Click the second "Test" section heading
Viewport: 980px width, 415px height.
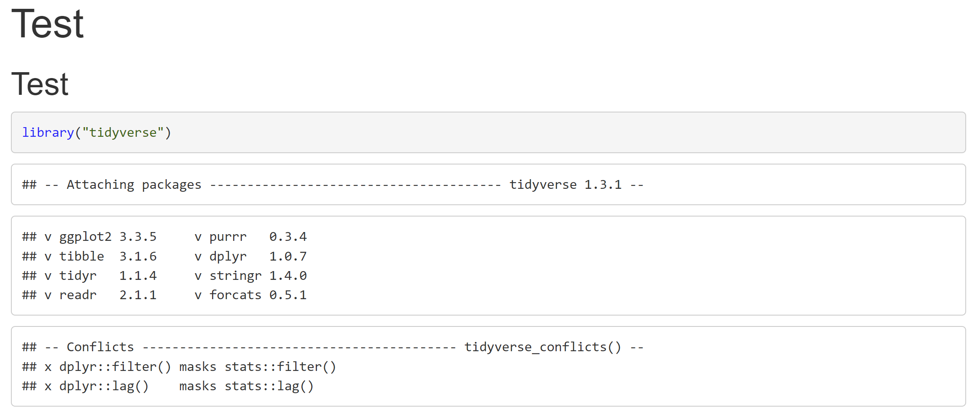click(40, 84)
